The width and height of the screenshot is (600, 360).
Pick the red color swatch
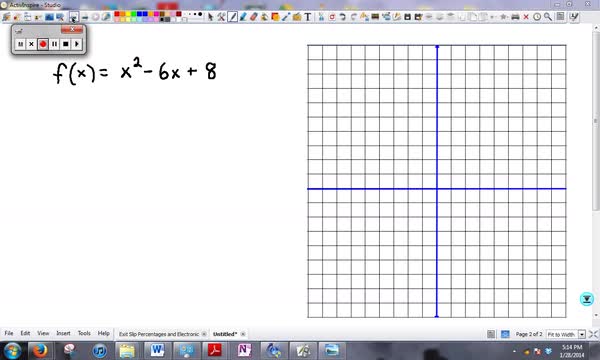point(117,14)
